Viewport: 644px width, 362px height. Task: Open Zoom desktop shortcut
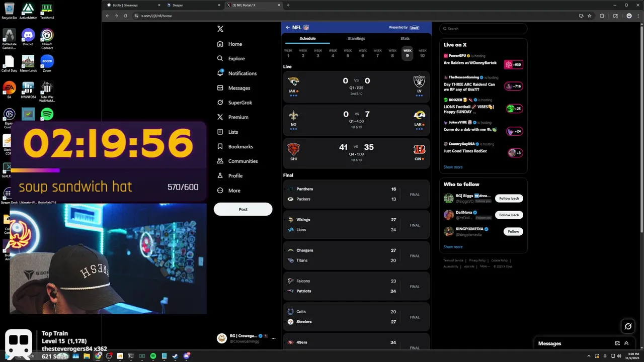[x=47, y=64]
